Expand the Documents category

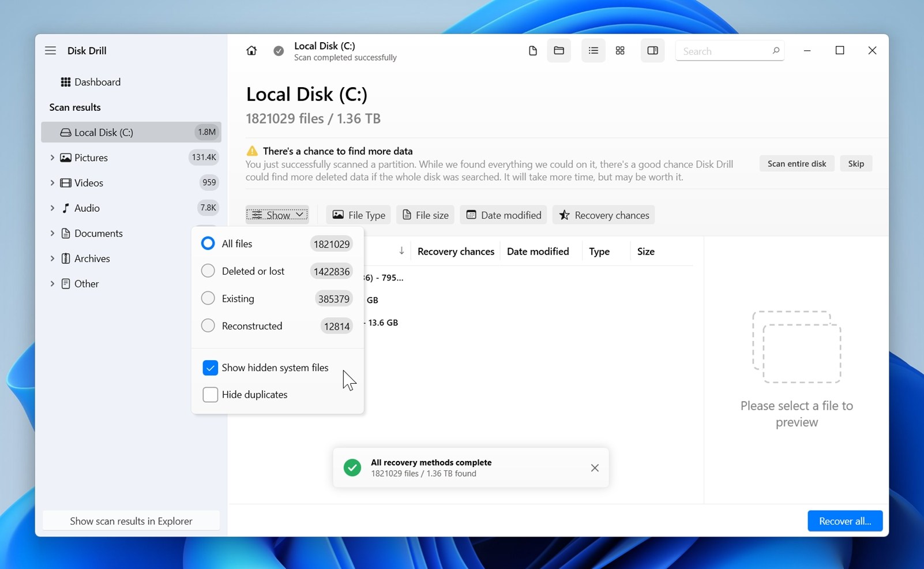pos(51,233)
